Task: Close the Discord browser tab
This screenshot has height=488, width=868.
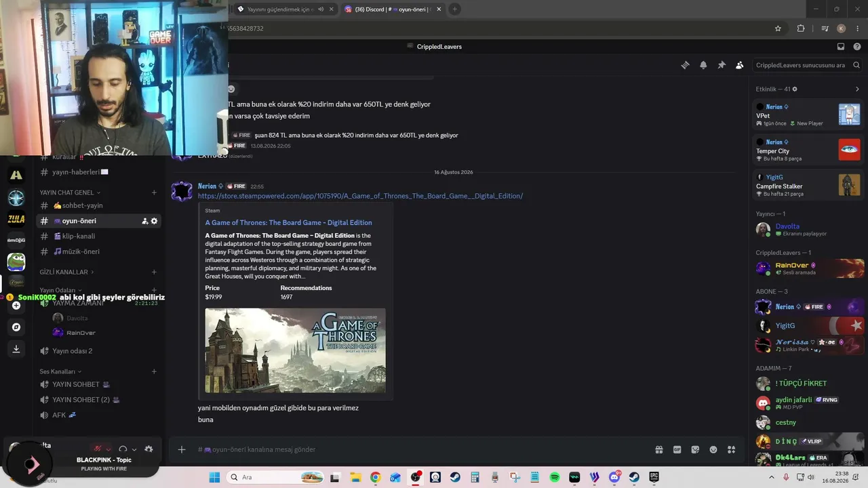Action: pos(439,9)
